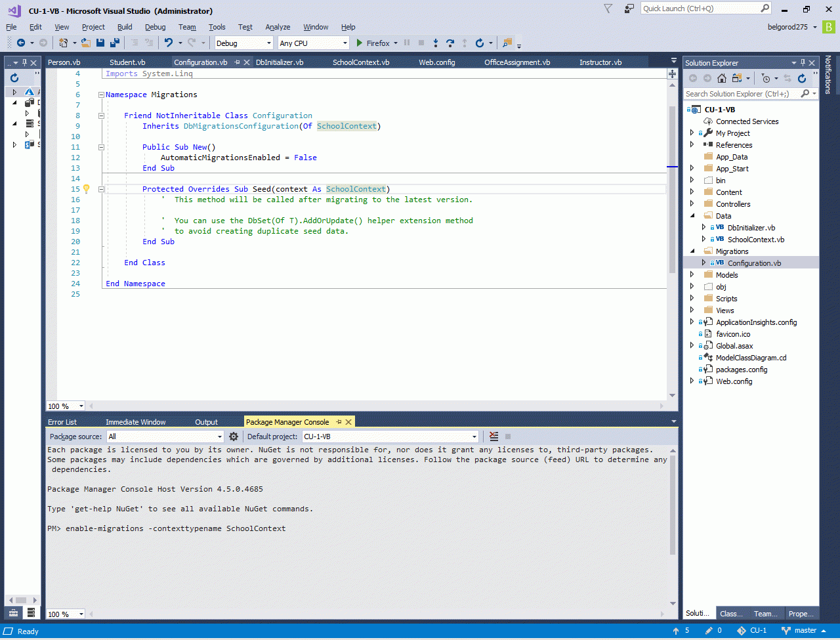
Task: Refresh the Solution Explorer tree
Action: 802,78
